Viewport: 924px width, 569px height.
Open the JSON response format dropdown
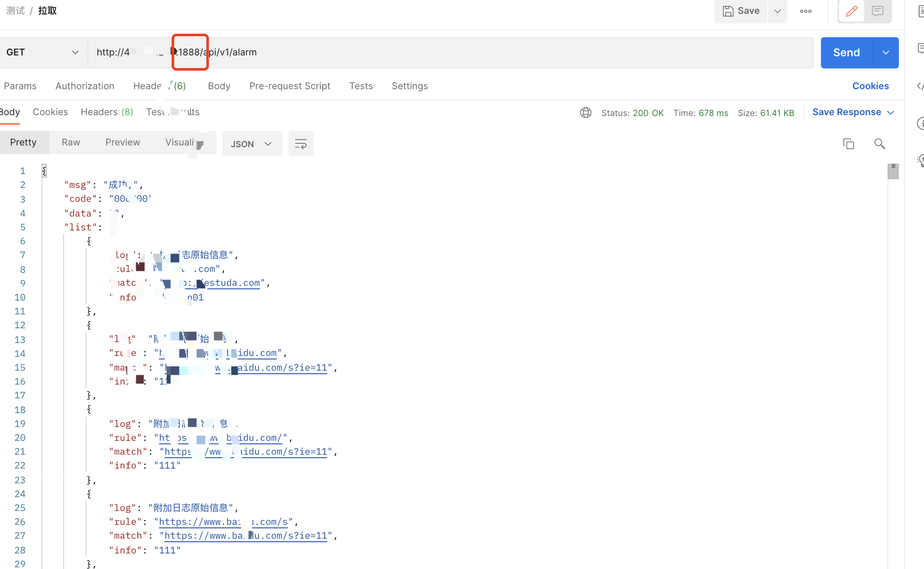pos(252,143)
